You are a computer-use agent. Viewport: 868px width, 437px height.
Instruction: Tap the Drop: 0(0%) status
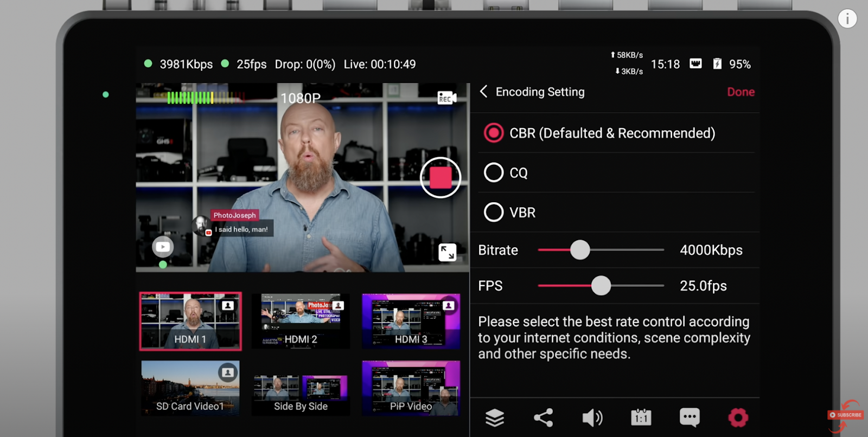point(305,65)
